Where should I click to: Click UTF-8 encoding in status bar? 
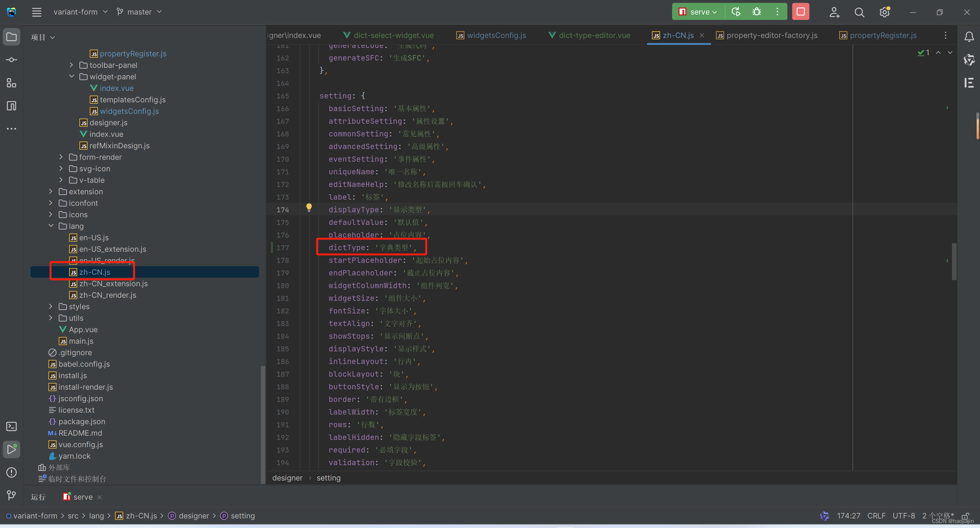(x=903, y=516)
